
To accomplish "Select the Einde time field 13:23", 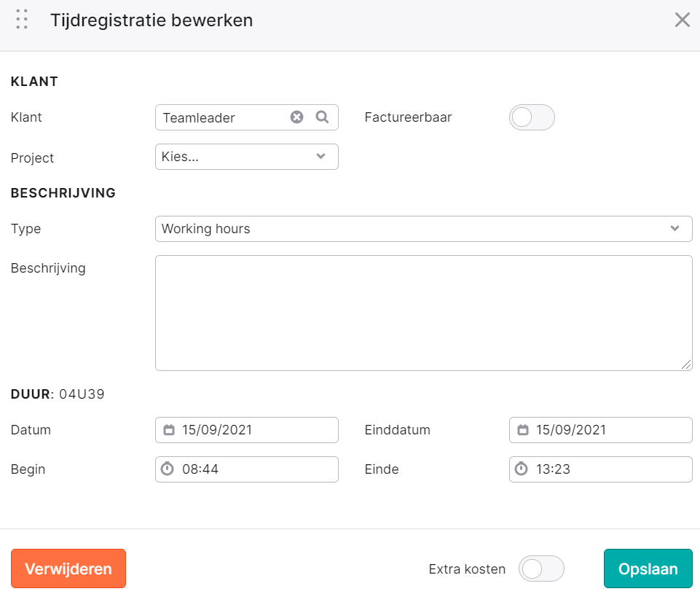I will tap(600, 469).
